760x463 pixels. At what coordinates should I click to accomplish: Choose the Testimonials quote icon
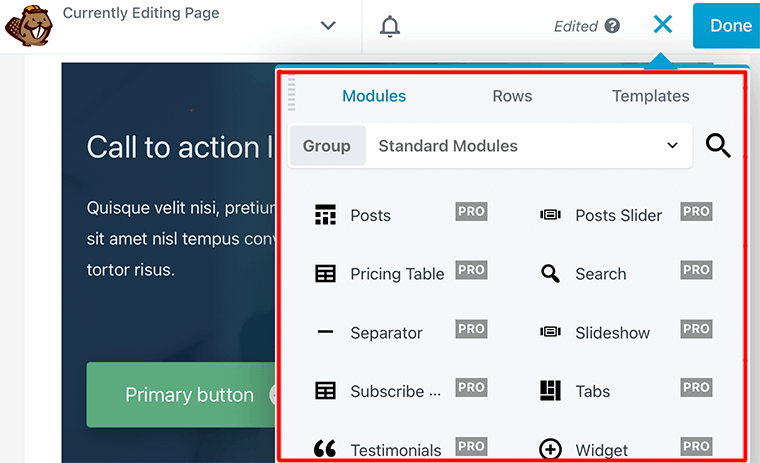[325, 449]
